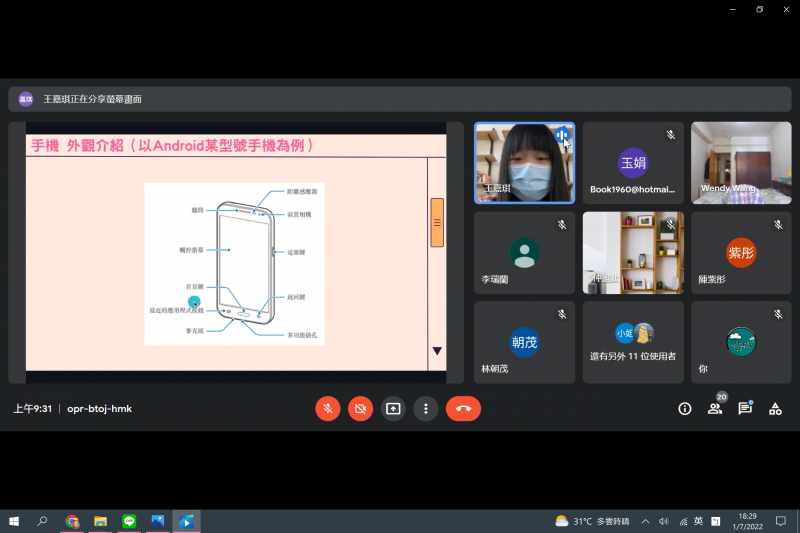Viewport: 800px width, 533px height.
Task: Open the three-dot more options menu
Action: [426, 408]
